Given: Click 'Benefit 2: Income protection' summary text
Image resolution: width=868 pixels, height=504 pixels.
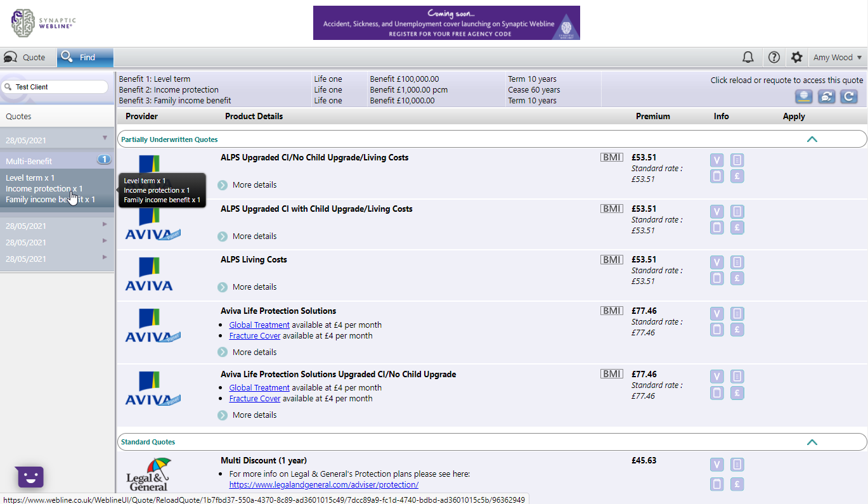Looking at the screenshot, I should point(169,90).
